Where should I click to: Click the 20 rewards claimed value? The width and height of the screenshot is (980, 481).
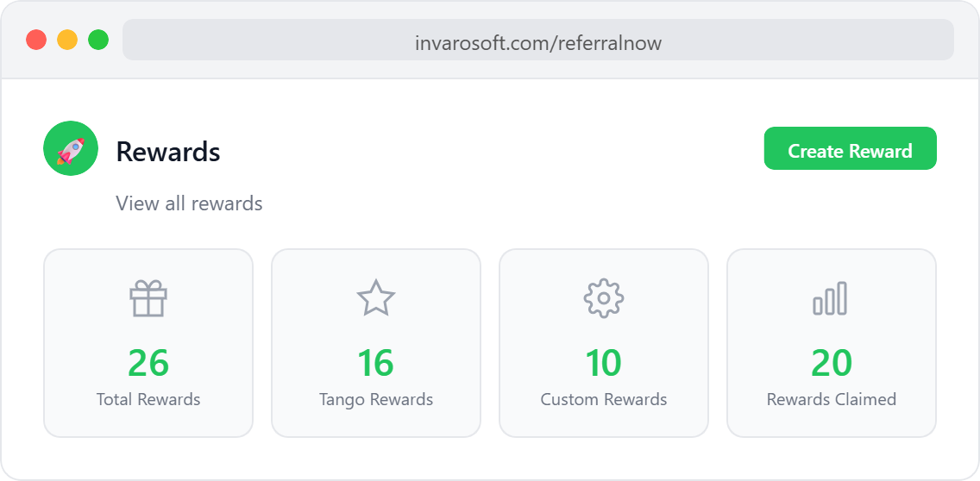point(832,363)
